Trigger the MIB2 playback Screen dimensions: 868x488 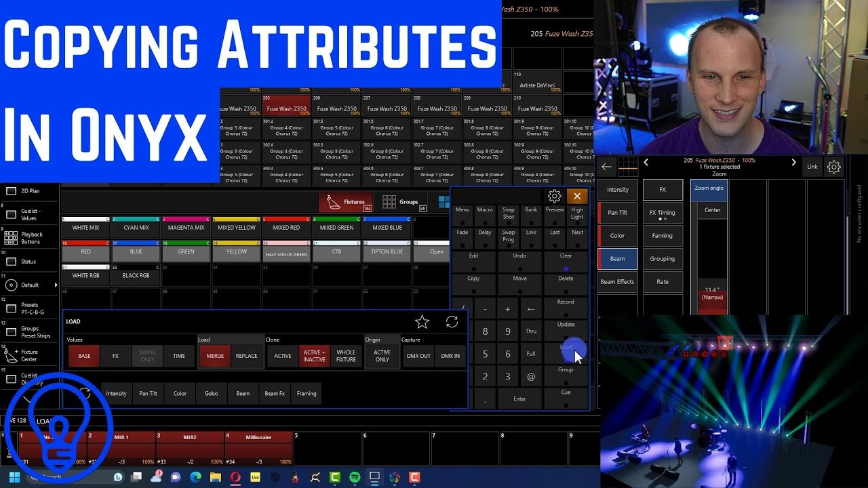pos(190,448)
